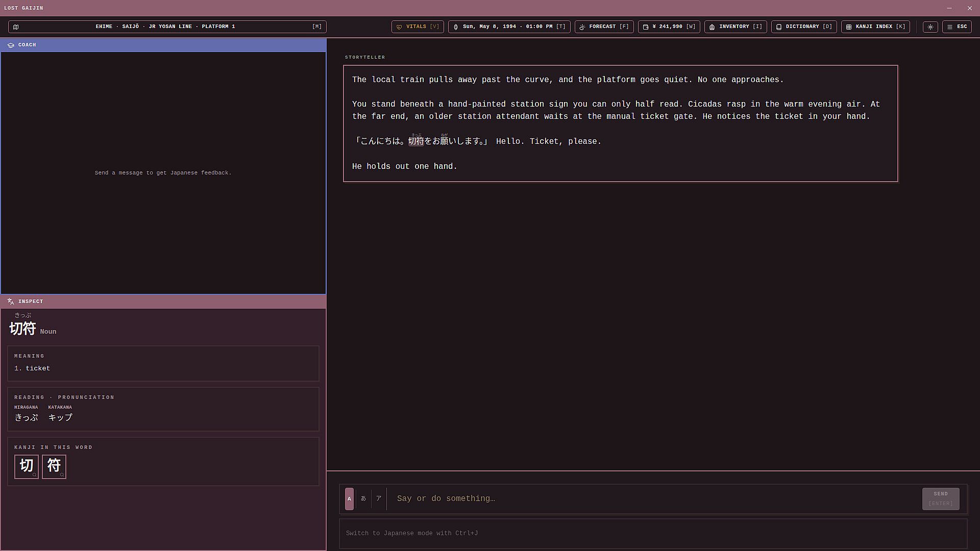Expand the date and time panel

point(509,27)
